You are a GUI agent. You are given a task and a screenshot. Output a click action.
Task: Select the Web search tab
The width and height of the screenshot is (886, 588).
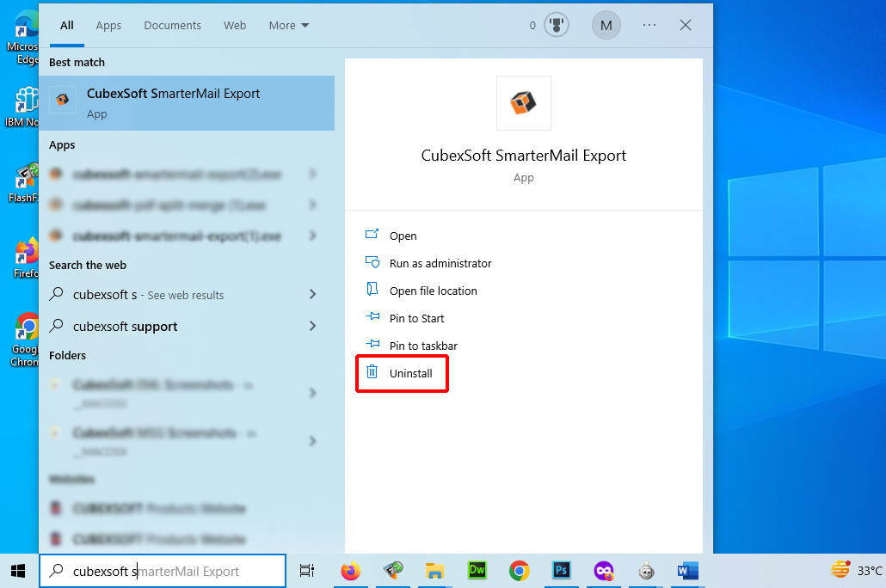click(235, 26)
